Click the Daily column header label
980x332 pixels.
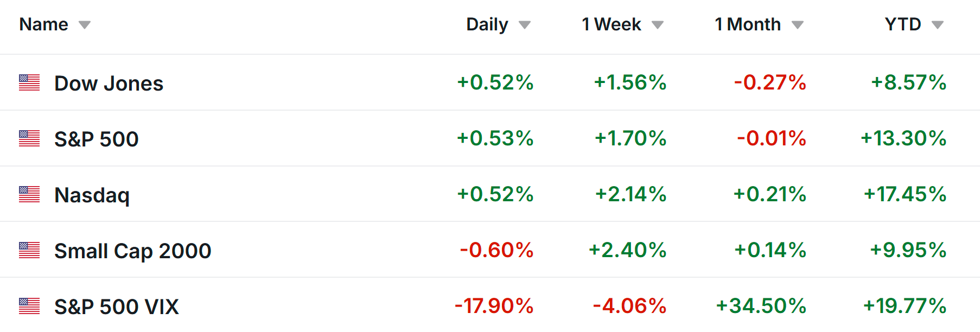point(487,24)
